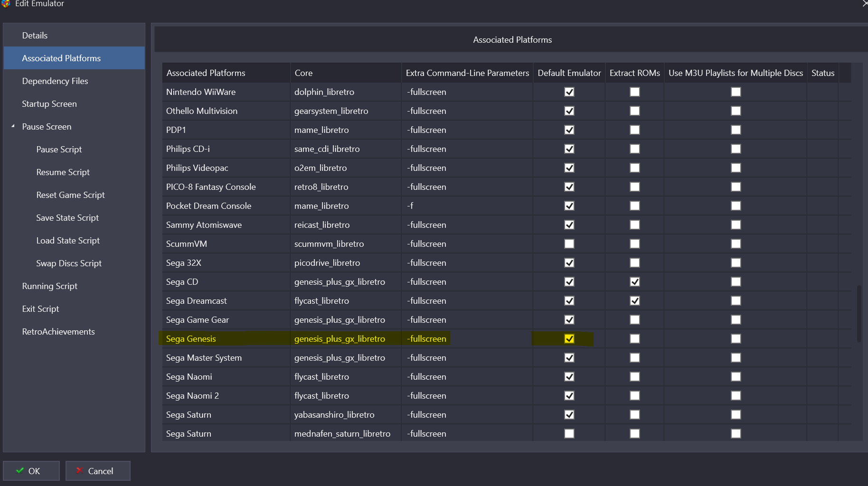The image size is (868, 486).
Task: Click the green checkmark OK button
Action: point(31,471)
